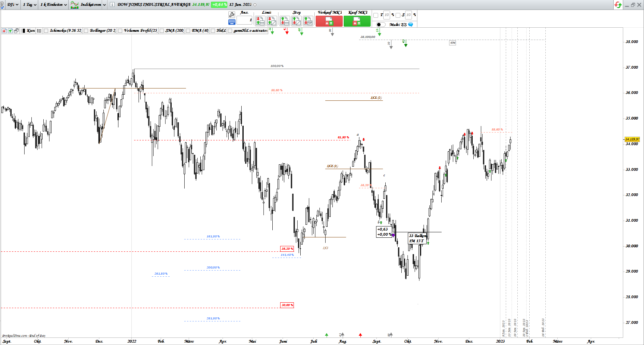
Task: Open the order settings wrench icon
Action: tap(232, 15)
